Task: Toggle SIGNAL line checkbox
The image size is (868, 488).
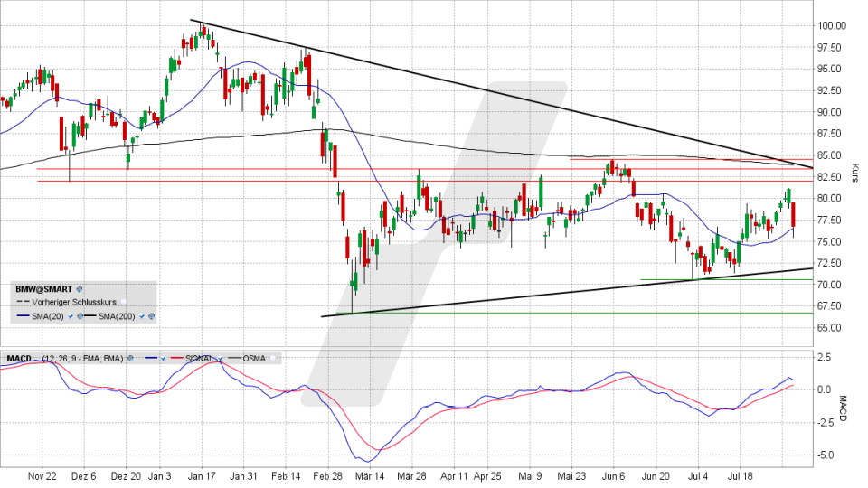Action: click(221, 359)
